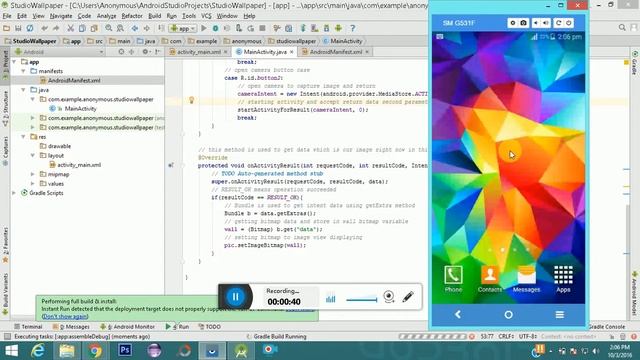Switch to the AndroidManifest.xml editor tab
This screenshot has width=640, height=360.
point(335,52)
